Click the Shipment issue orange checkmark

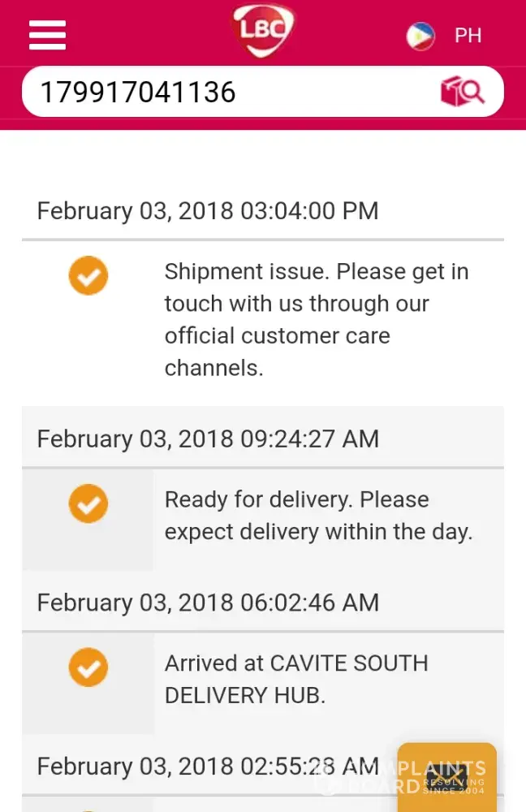(88, 275)
